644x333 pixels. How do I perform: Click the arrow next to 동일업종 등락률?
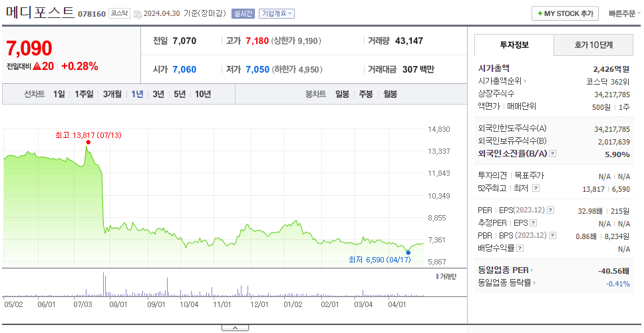pos(534,283)
